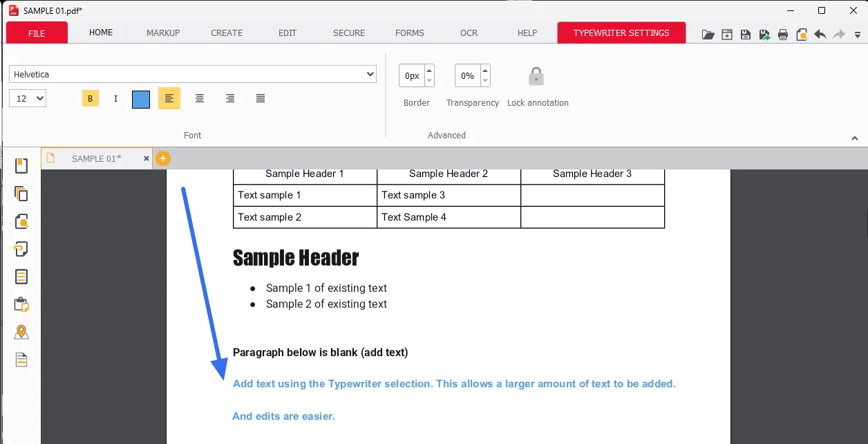Image resolution: width=868 pixels, height=444 pixels.
Task: Align text left
Action: coord(169,98)
